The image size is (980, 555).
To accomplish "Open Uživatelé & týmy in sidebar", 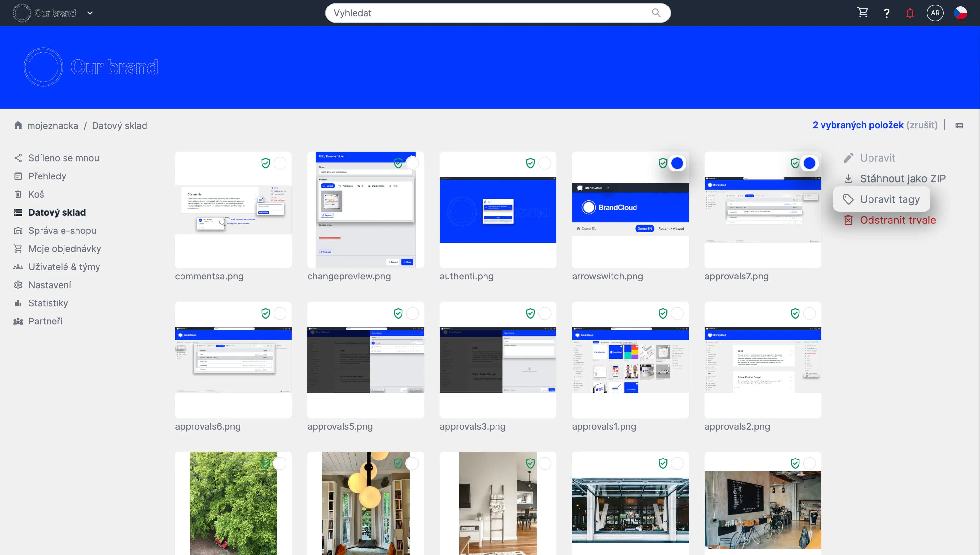I will (64, 267).
